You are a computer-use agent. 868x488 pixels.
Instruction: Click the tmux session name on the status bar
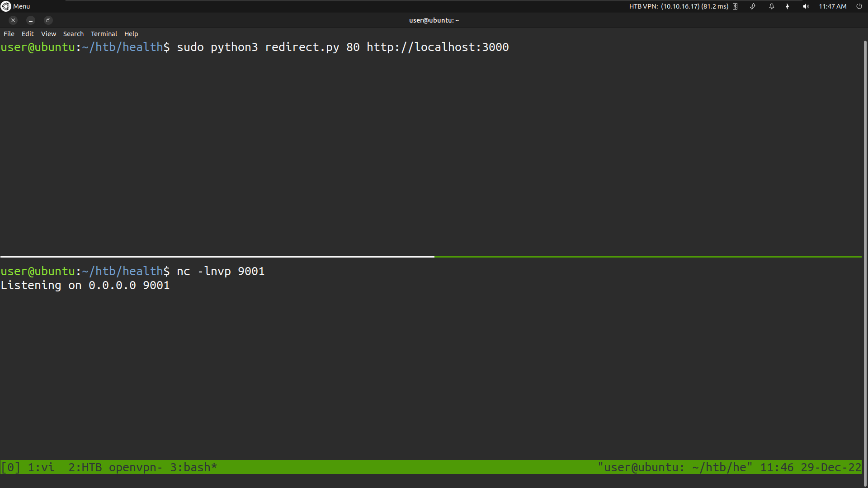point(10,467)
